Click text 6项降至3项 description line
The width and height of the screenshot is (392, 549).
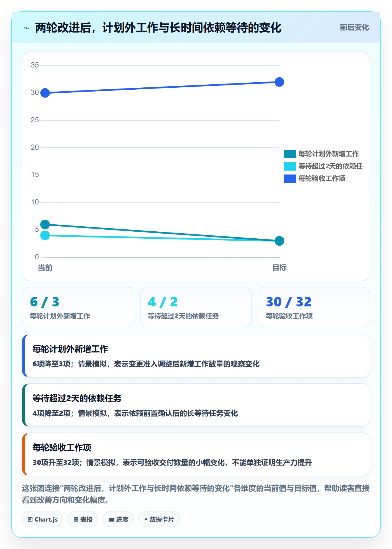[x=146, y=364]
